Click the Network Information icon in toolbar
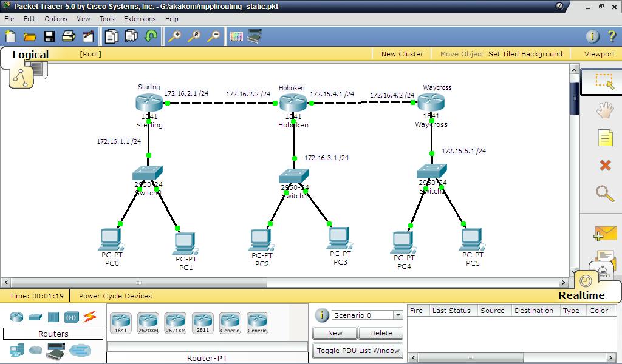622x364 pixels. point(592,36)
